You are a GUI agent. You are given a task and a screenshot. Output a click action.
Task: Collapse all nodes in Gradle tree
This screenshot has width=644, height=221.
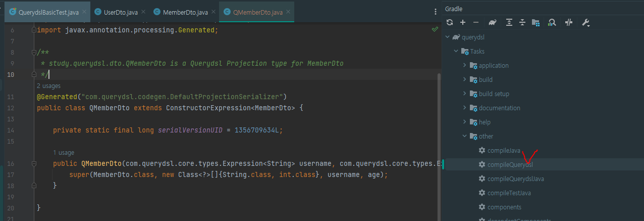tap(522, 22)
